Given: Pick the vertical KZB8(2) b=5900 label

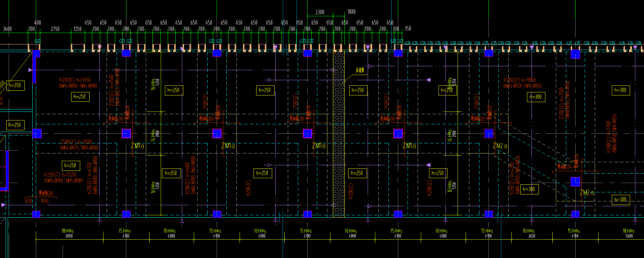Looking at the screenshot, I should point(609,137).
